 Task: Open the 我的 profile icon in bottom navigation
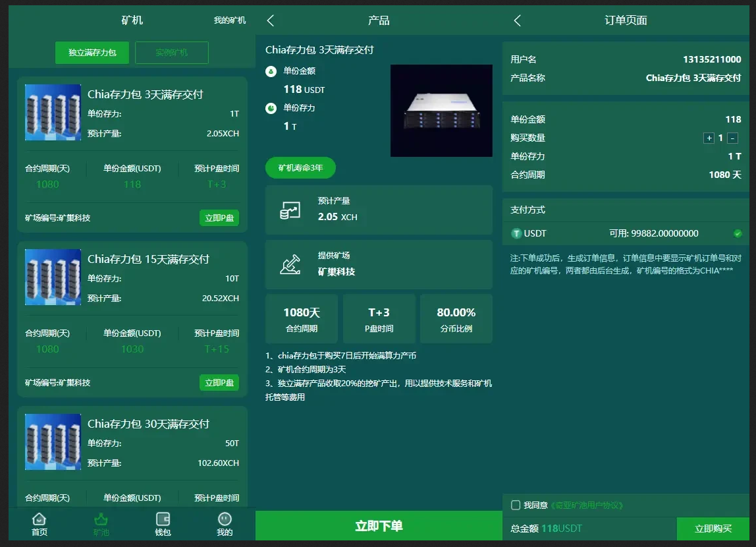(x=225, y=520)
